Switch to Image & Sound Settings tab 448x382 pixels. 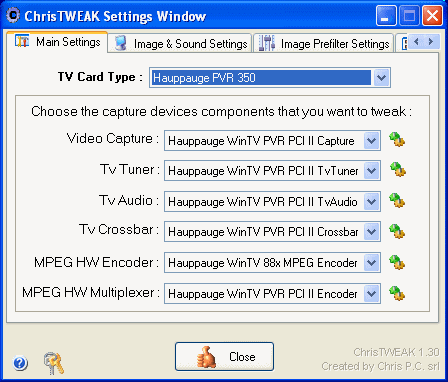[x=180, y=43]
